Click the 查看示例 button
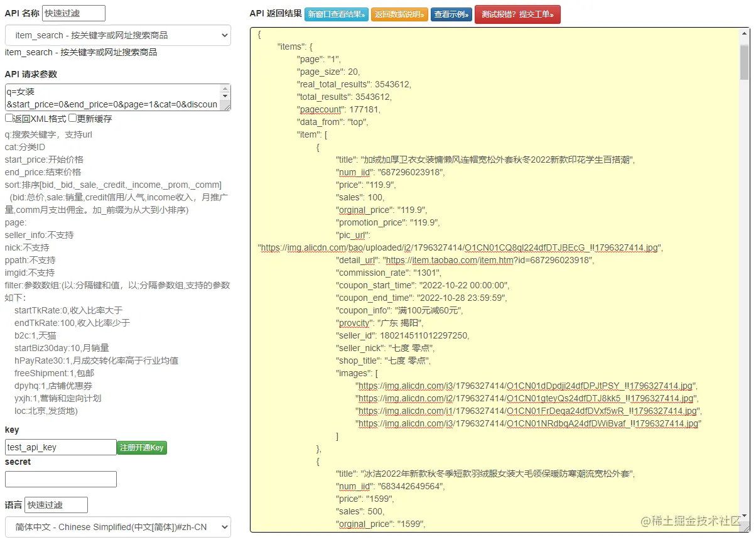This screenshot has height=542, width=756. coord(451,14)
